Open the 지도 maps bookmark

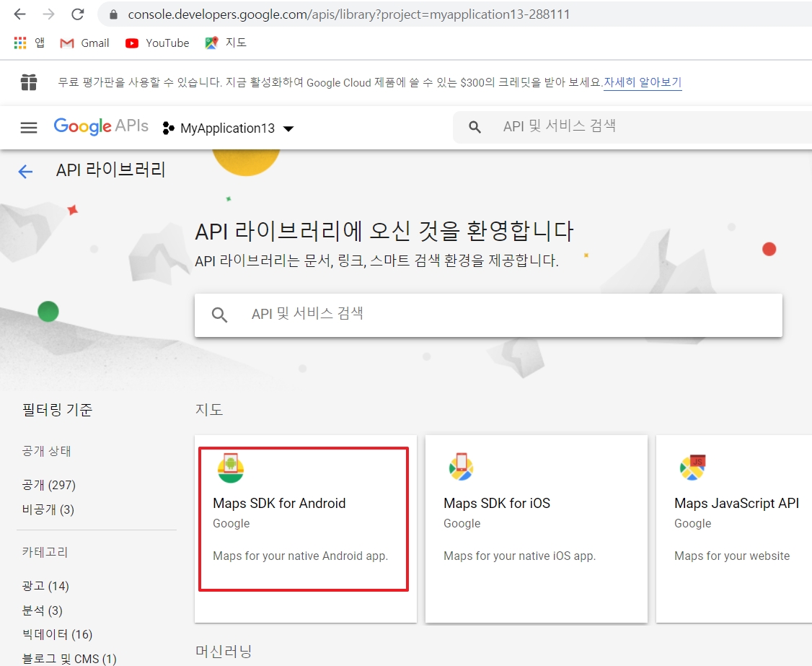(x=226, y=43)
